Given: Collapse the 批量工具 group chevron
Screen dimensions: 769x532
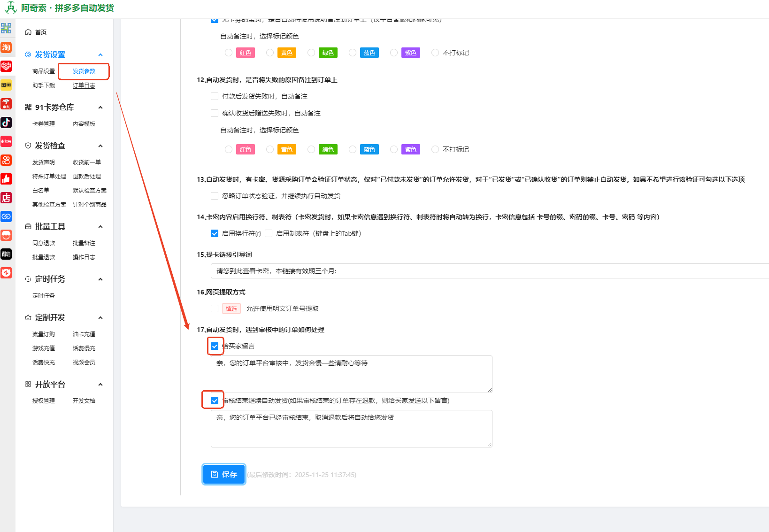Looking at the screenshot, I should pyautogui.click(x=100, y=227).
